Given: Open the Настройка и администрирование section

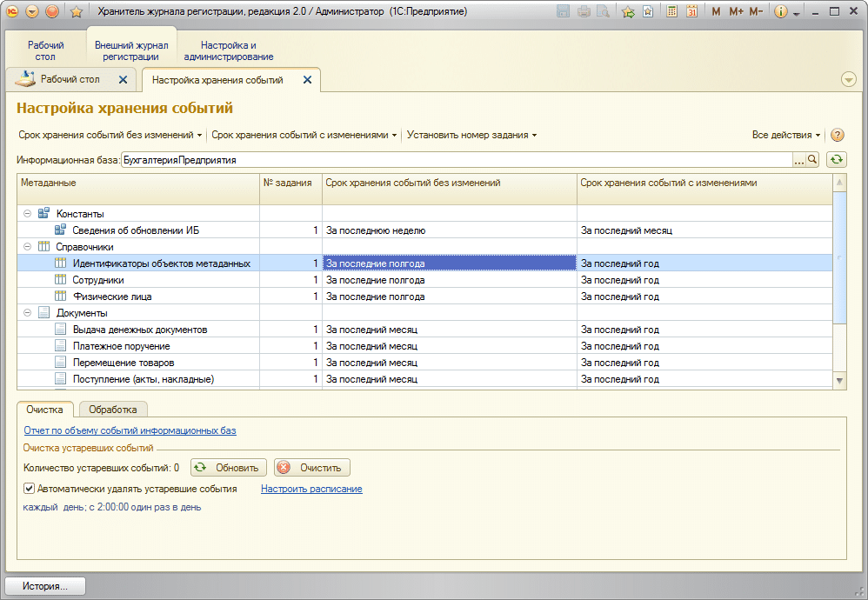Looking at the screenshot, I should coord(229,50).
